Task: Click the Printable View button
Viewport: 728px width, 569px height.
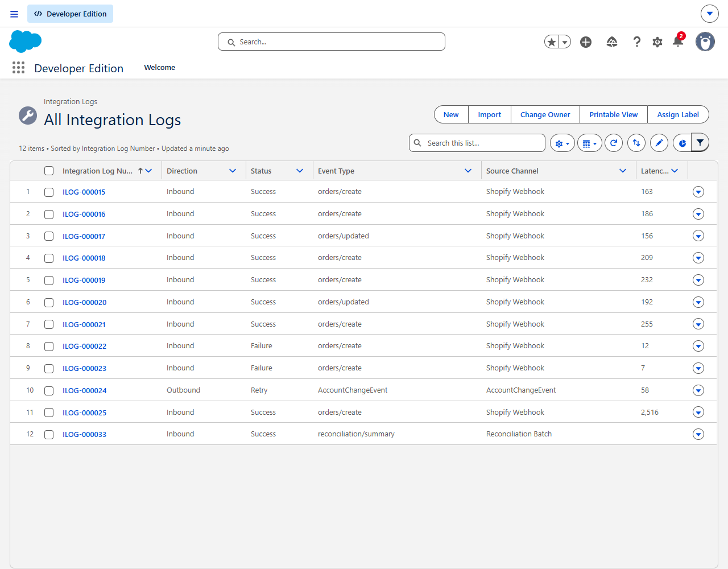Action: pyautogui.click(x=614, y=114)
